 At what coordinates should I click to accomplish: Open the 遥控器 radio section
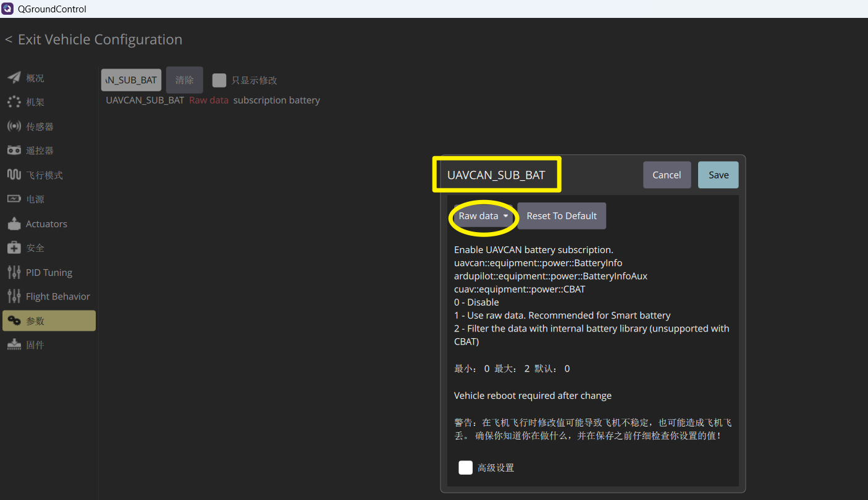tap(48, 151)
